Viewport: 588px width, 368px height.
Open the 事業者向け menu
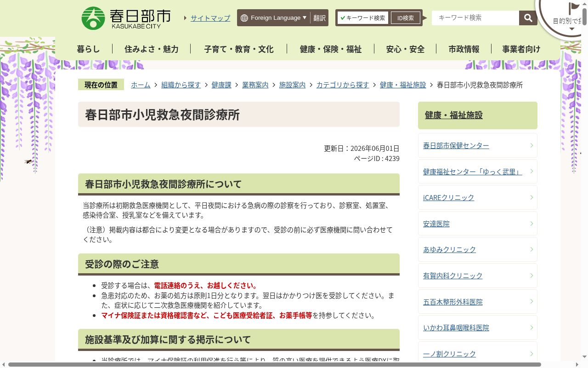(x=521, y=49)
